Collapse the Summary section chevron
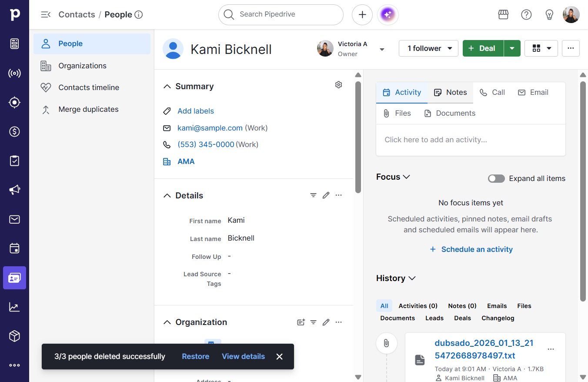This screenshot has height=382, width=588. point(167,87)
